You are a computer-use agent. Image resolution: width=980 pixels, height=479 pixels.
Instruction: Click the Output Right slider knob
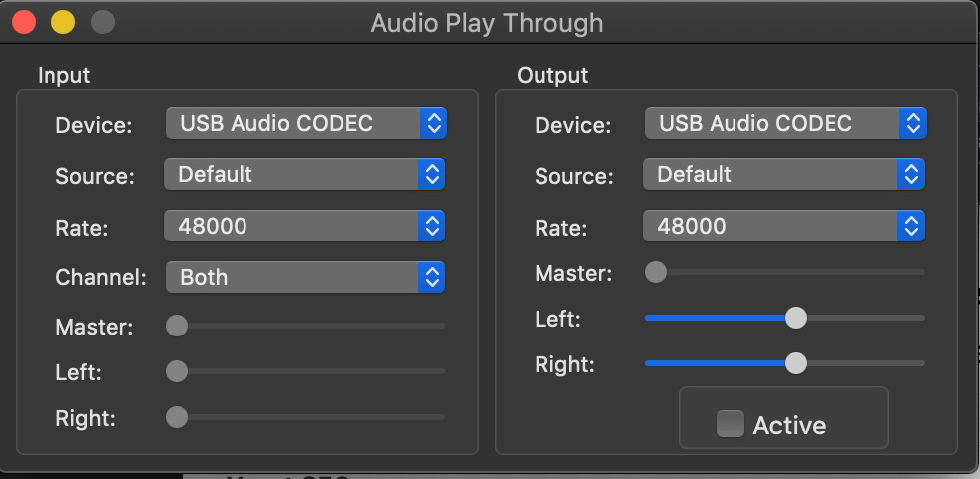point(795,363)
